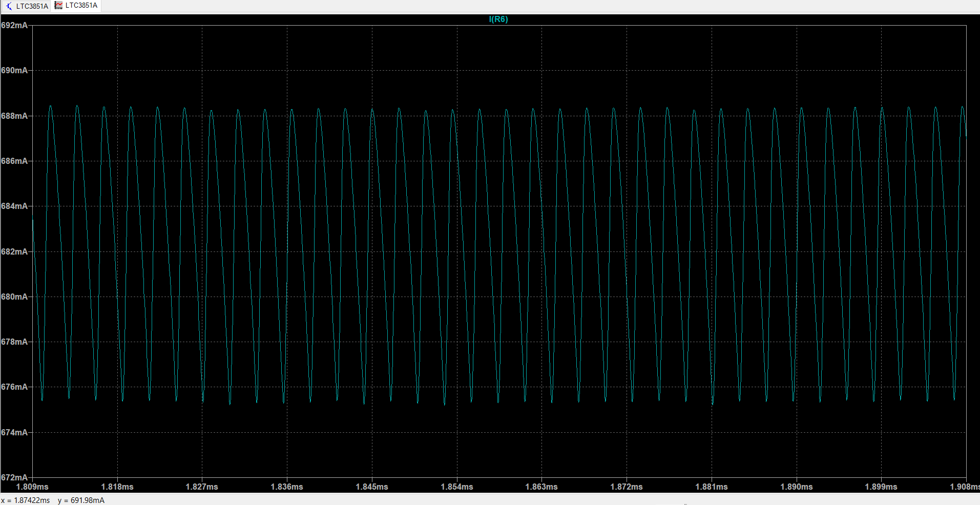Switch to the LTC3851A schematic tab
Viewport: 980px width, 505px height.
click(x=31, y=6)
